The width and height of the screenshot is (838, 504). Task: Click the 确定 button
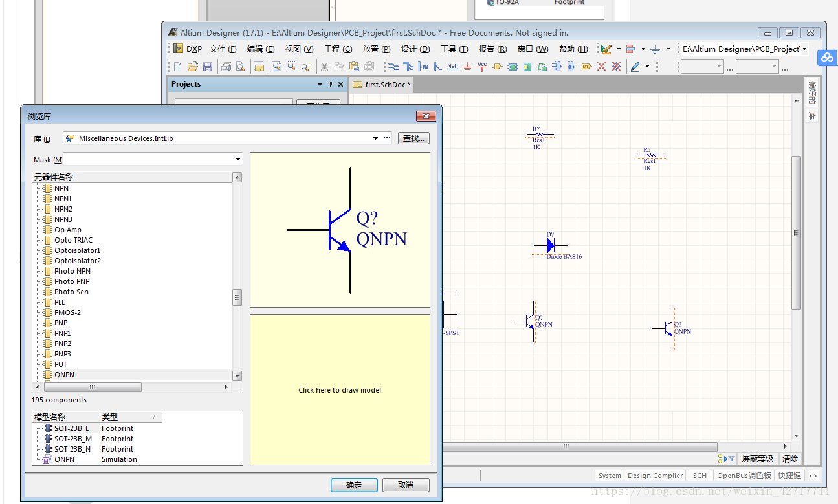click(354, 485)
